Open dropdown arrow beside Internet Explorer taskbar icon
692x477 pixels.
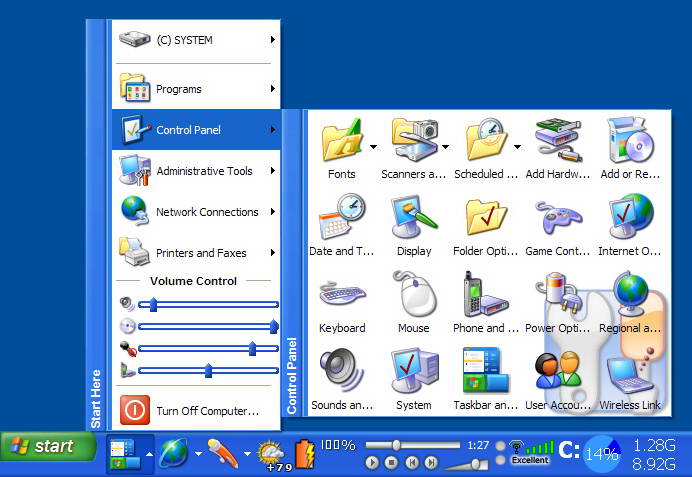[x=198, y=454]
